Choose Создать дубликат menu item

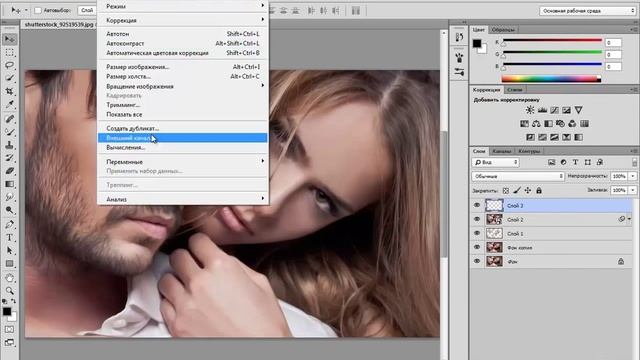pyautogui.click(x=183, y=128)
